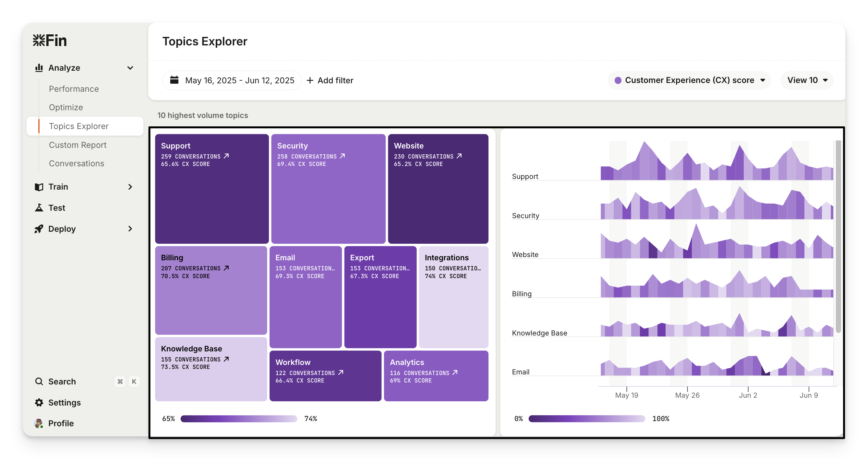Expand the Deploy section chevron
The height and width of the screenshot is (459, 868).
pyautogui.click(x=130, y=229)
